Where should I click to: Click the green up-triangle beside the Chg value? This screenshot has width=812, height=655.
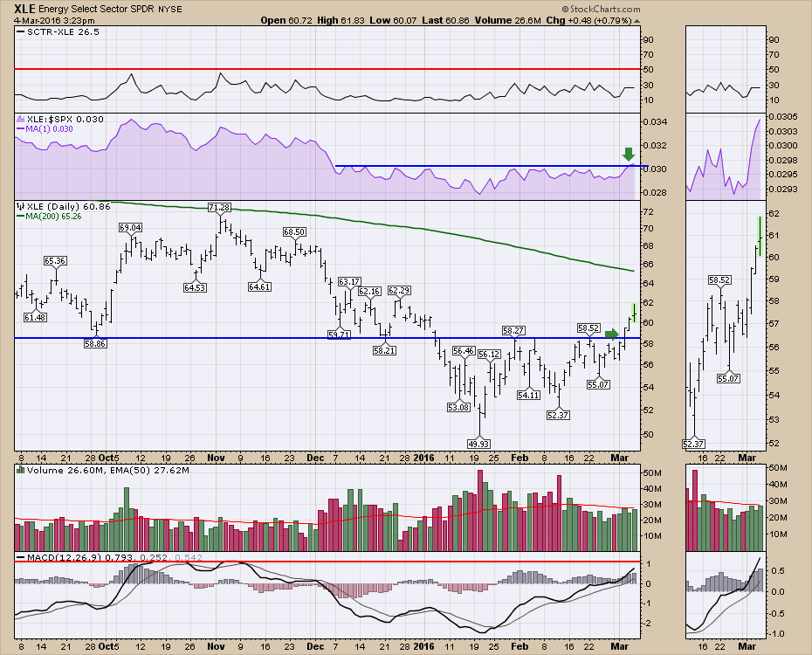637,21
